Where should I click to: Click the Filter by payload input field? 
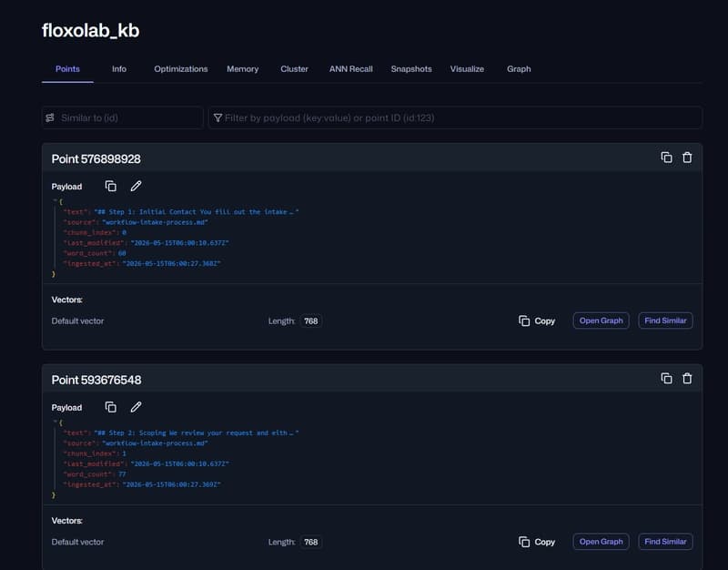coord(455,118)
